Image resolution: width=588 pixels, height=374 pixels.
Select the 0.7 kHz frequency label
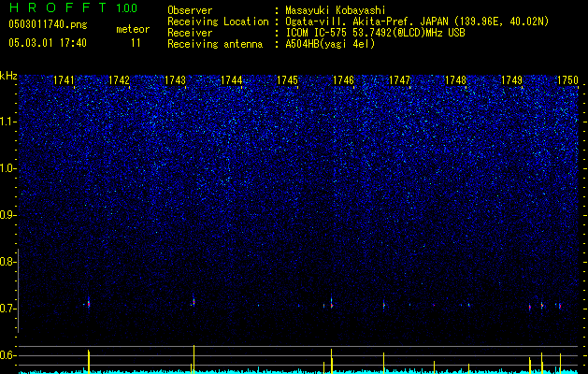[x=8, y=309]
